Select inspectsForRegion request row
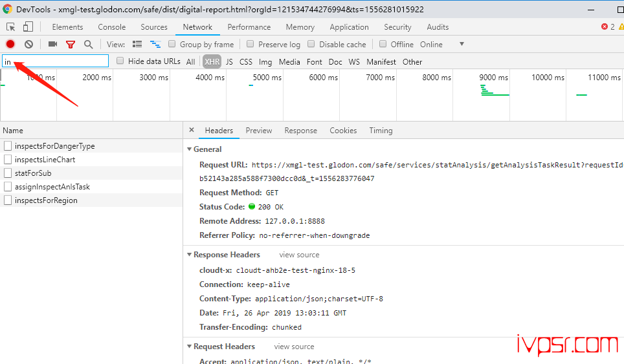 coord(91,200)
